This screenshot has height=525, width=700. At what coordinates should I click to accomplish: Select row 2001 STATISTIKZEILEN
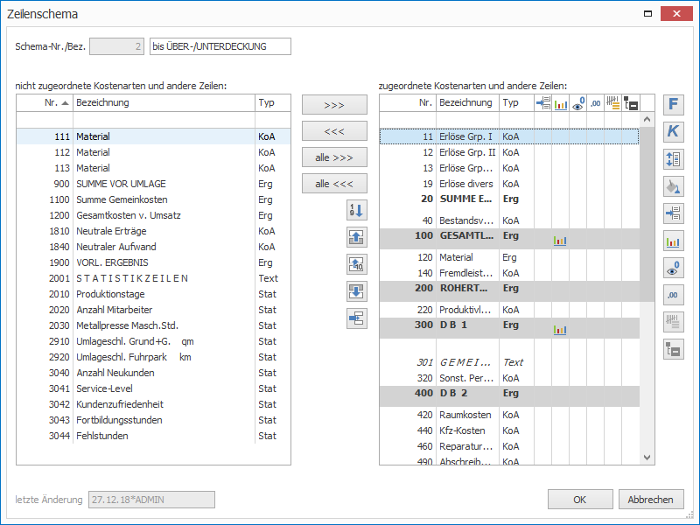154,279
